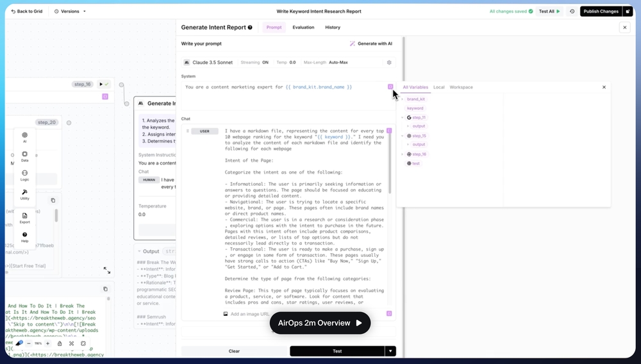Clear the prompt with Clear button

tap(234, 351)
